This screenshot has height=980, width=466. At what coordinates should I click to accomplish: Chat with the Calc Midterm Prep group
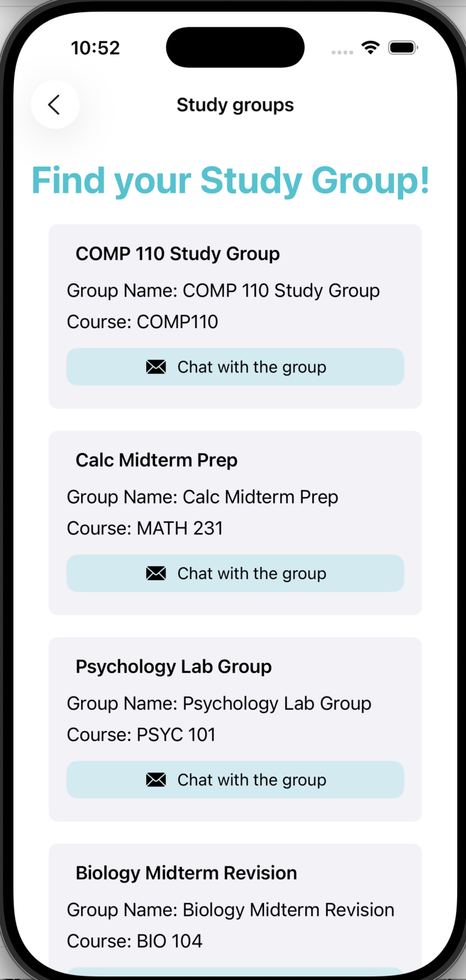click(x=235, y=573)
